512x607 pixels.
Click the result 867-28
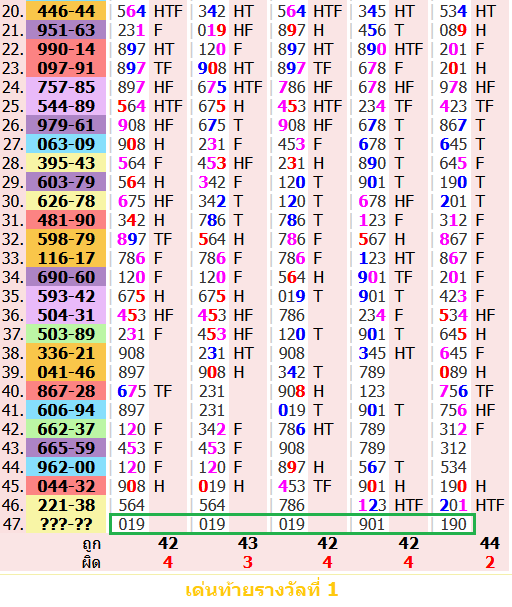[x=66, y=391]
